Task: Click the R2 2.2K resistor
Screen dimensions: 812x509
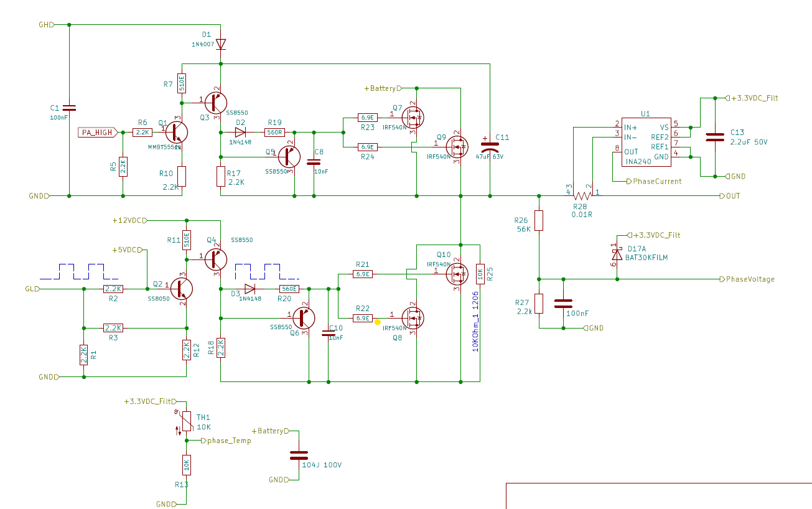Action: (x=113, y=289)
